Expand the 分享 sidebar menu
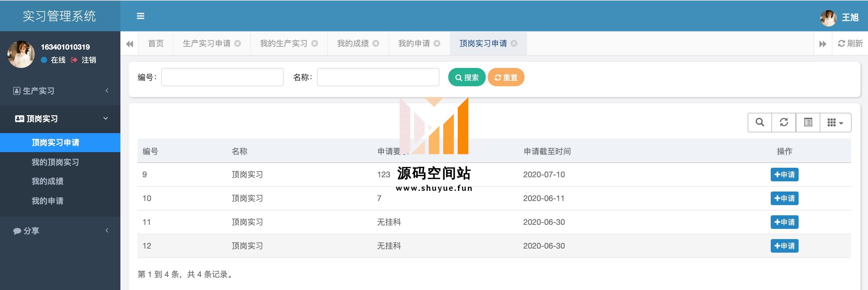 60,231
